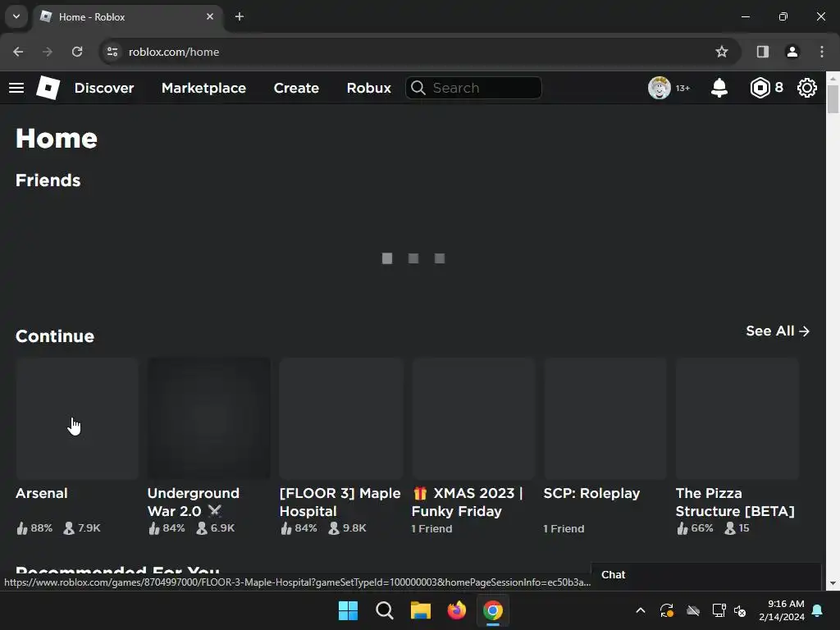Click the muted volume tray icon
Screen dimensions: 840x630
[x=740, y=610]
